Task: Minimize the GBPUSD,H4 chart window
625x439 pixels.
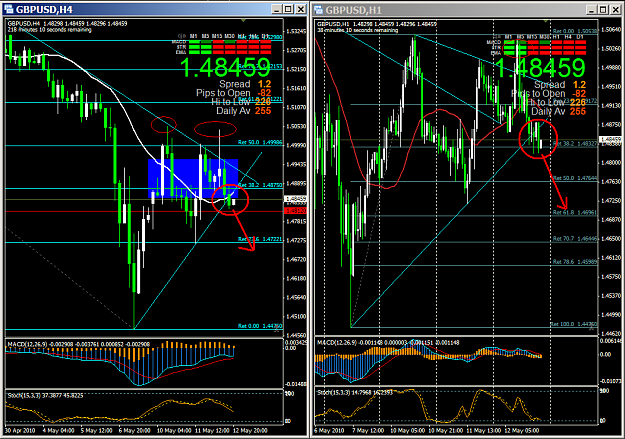Action: click(277, 9)
